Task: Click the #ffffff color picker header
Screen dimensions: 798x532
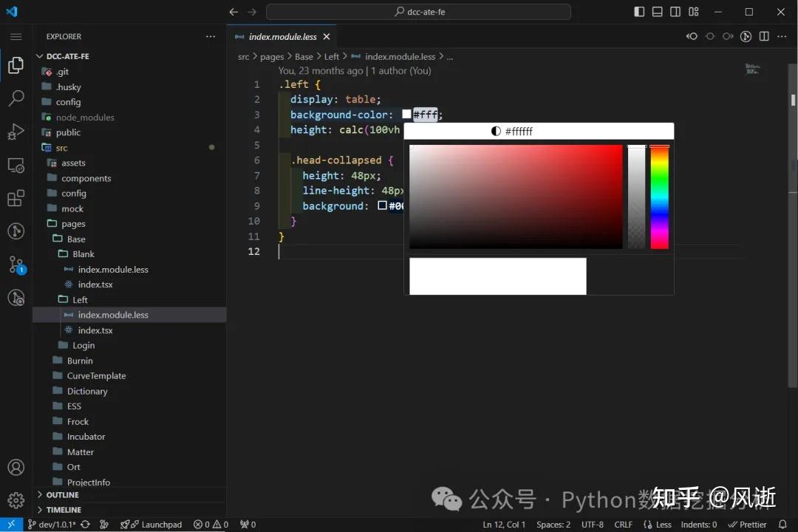Action: [539, 131]
